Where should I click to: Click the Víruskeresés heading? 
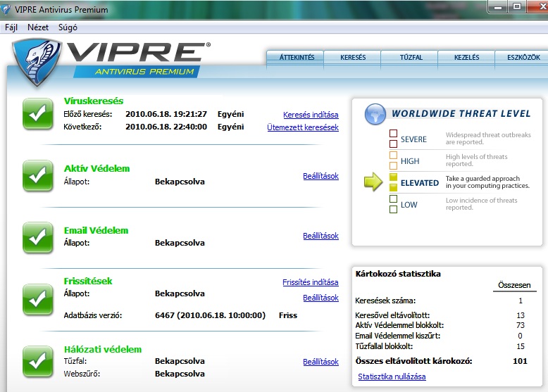coord(94,101)
